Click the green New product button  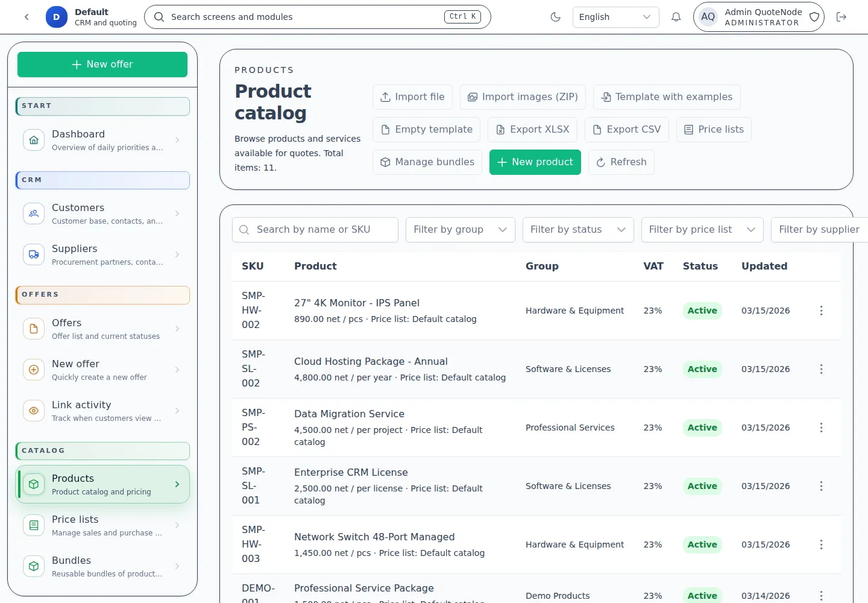click(x=535, y=162)
